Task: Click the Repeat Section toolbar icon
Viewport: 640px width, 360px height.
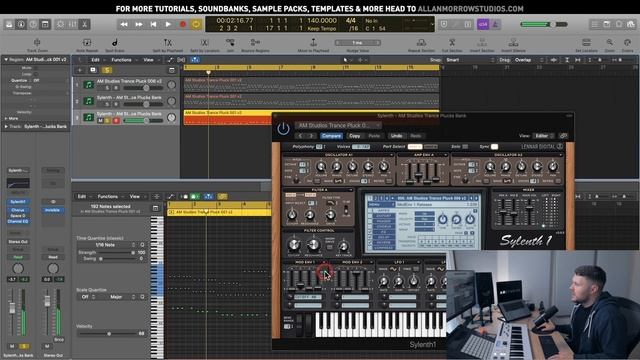Action: coord(421,42)
